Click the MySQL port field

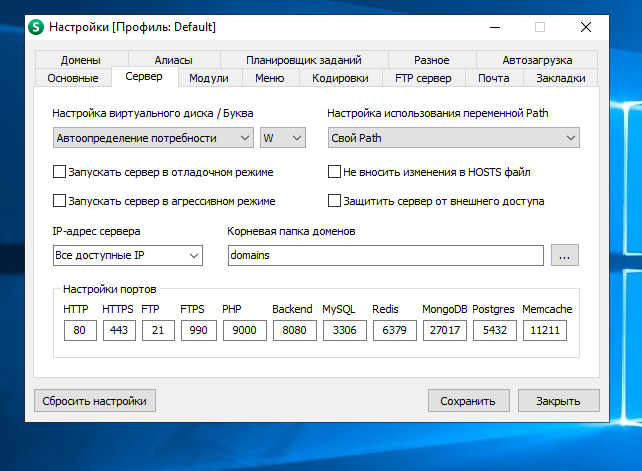pos(342,330)
